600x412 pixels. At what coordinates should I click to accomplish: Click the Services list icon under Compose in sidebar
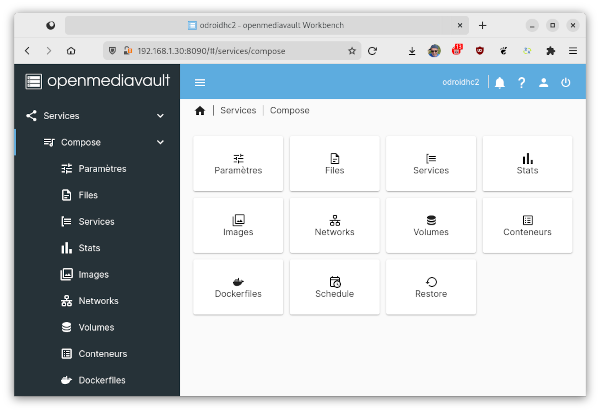(x=66, y=221)
